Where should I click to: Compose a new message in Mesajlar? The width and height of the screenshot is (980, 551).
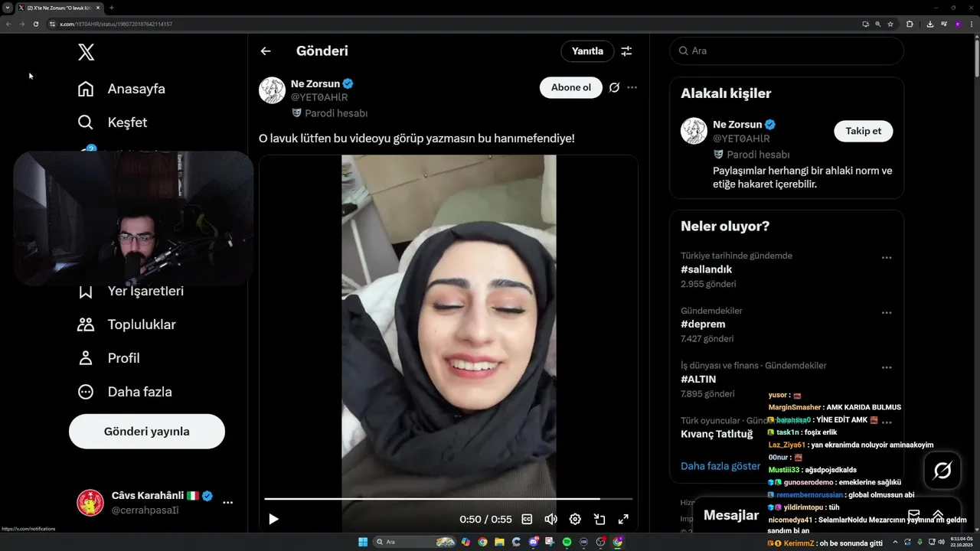(913, 515)
